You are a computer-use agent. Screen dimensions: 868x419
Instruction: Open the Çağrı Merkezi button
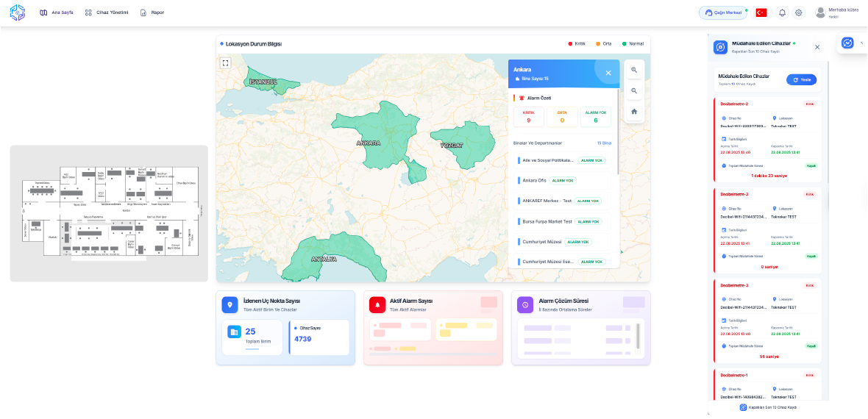pyautogui.click(x=722, y=12)
